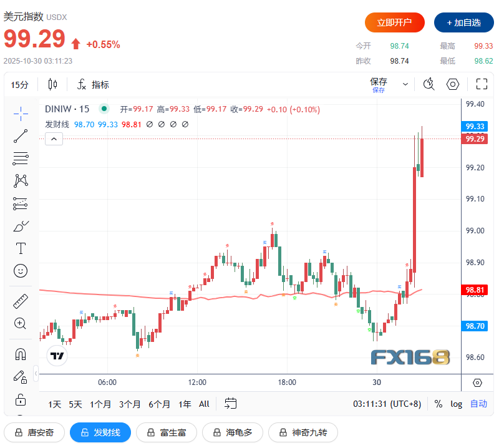Select the 6个月 date range
The image size is (499, 448).
coord(159,404)
